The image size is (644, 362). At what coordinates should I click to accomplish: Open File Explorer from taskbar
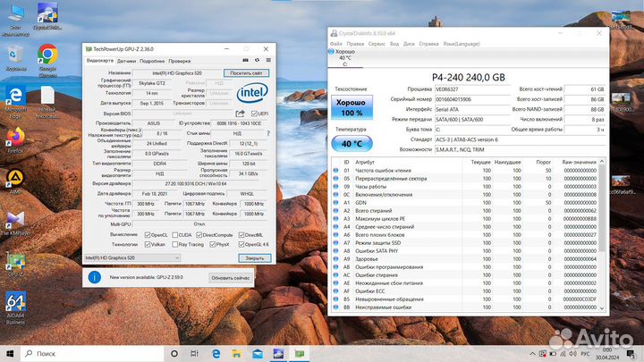click(x=236, y=353)
